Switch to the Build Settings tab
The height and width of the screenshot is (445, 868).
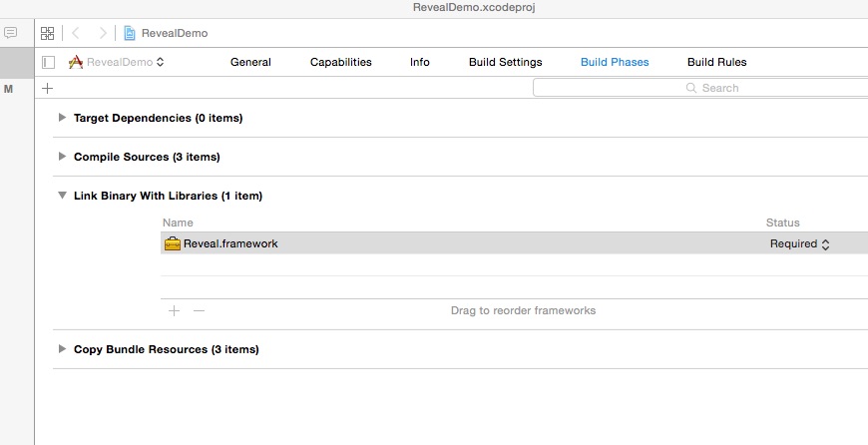[x=506, y=62]
